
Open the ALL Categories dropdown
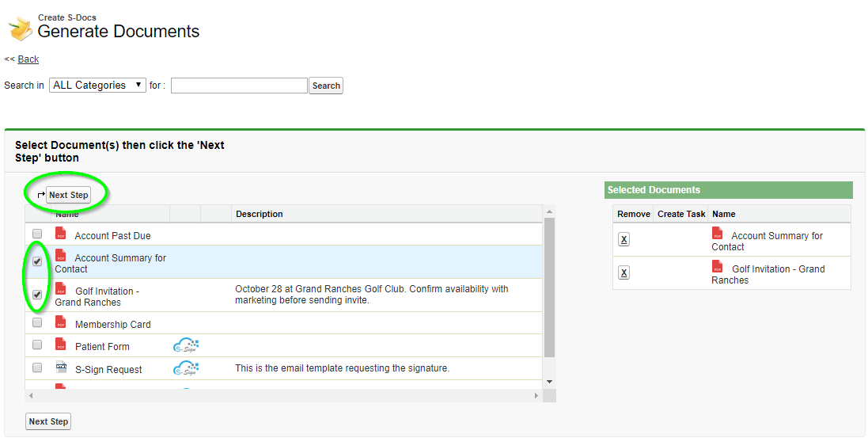[97, 85]
